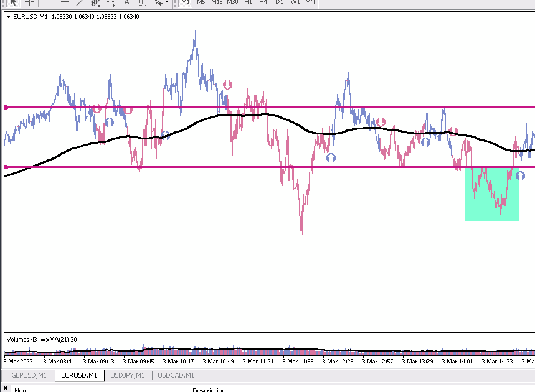Screen dimensions: 535x392
Task: Select the green highlighted rectangle on chart
Action: [491, 194]
